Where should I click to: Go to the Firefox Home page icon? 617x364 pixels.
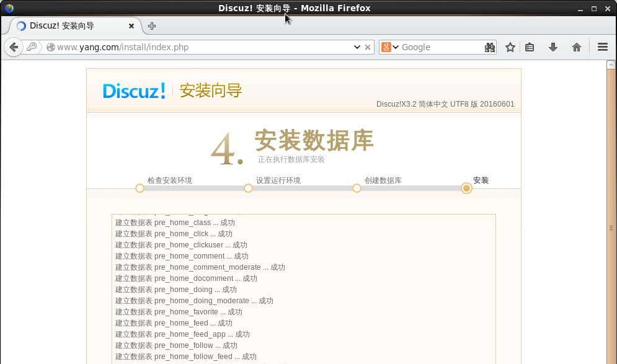[x=577, y=47]
